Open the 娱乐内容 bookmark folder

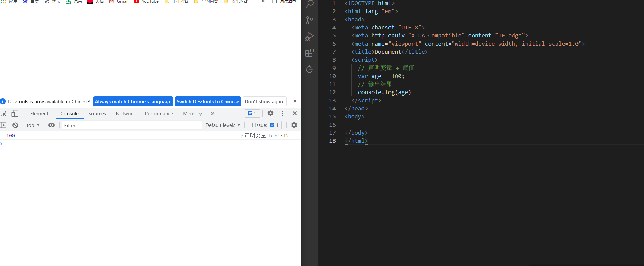[236, 2]
